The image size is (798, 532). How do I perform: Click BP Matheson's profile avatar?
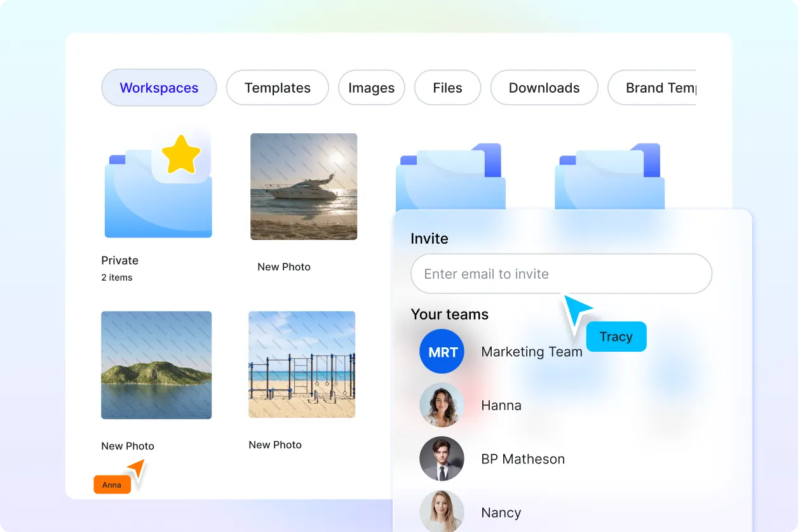tap(442, 458)
